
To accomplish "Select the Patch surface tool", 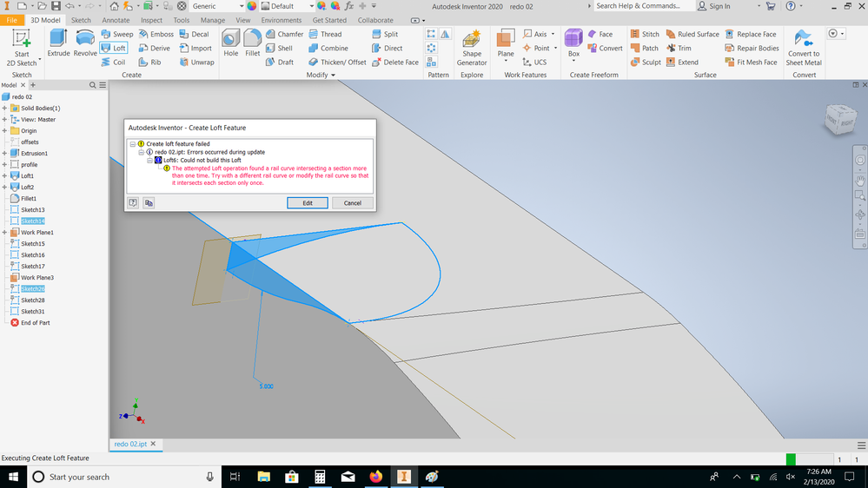I will 645,48.
